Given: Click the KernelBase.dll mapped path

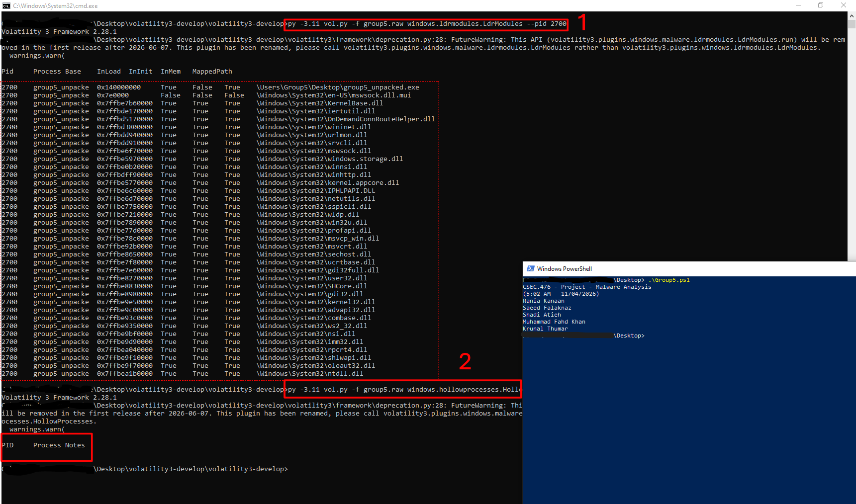Looking at the screenshot, I should [320, 103].
